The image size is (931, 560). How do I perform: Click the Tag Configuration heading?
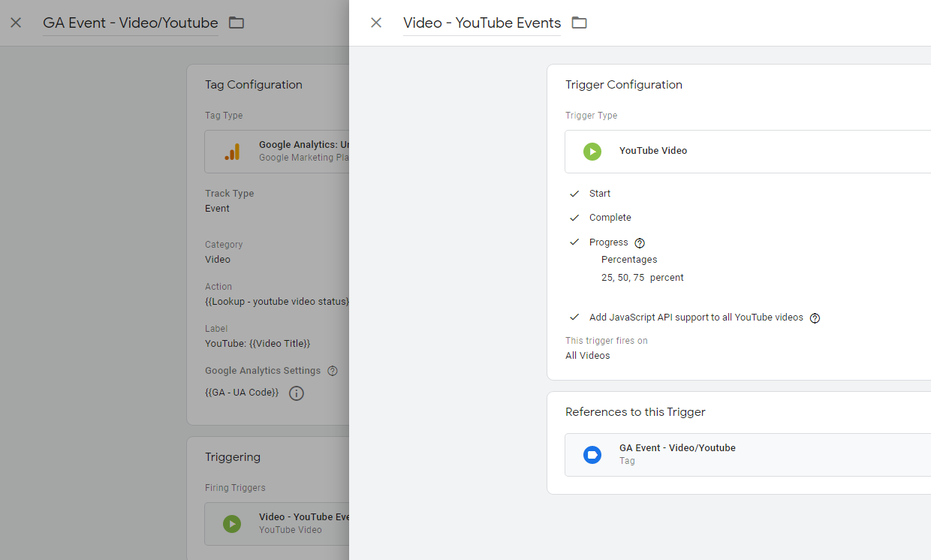pos(254,85)
